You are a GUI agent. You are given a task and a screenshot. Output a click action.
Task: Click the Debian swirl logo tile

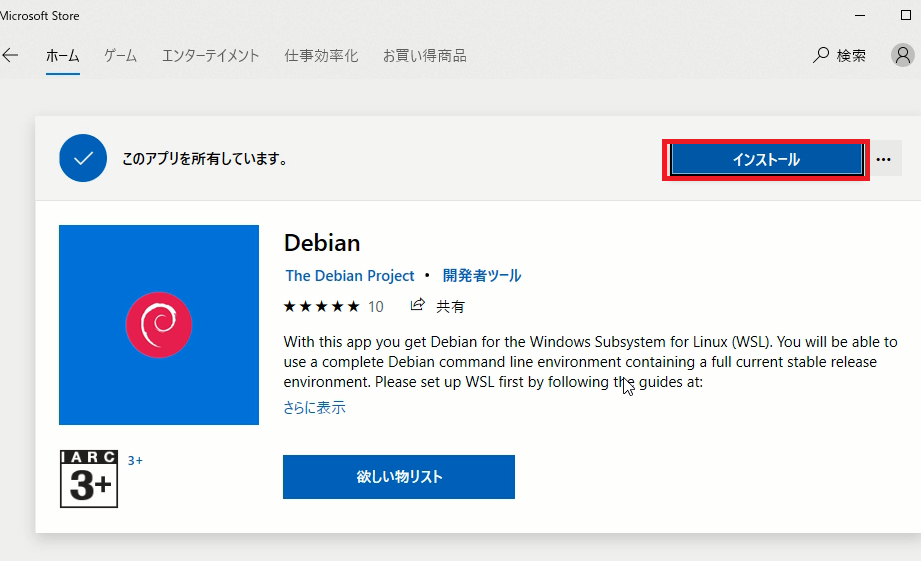point(159,325)
